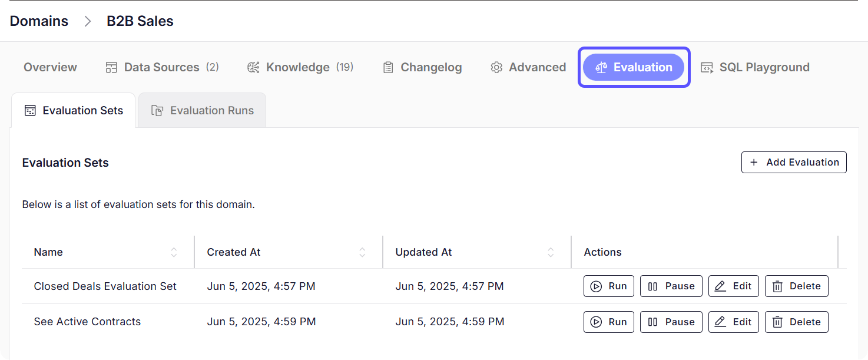Click the Evaluation Sets table icon
This screenshot has width=868, height=360.
pyautogui.click(x=30, y=110)
